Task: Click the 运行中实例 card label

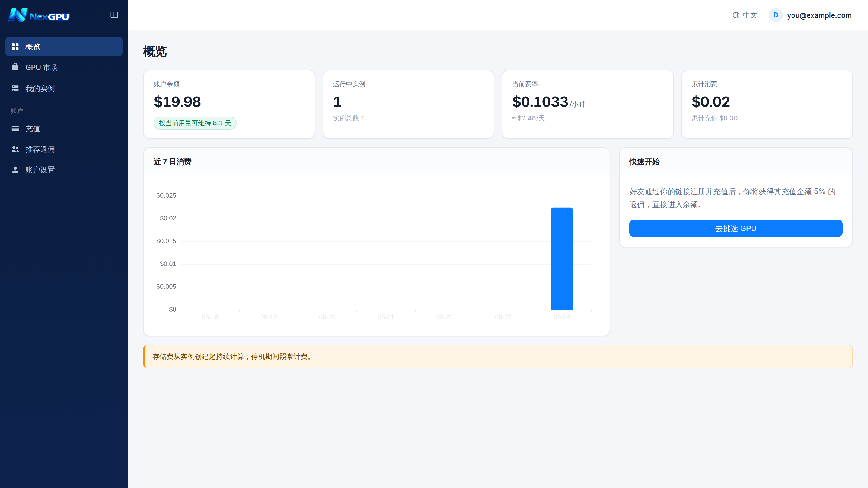Action: (x=349, y=84)
